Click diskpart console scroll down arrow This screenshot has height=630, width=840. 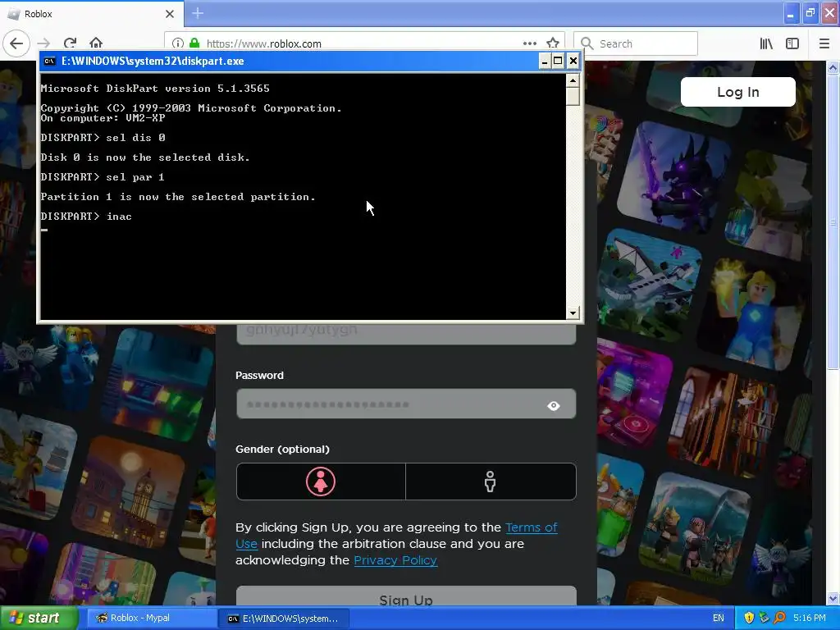pyautogui.click(x=573, y=313)
